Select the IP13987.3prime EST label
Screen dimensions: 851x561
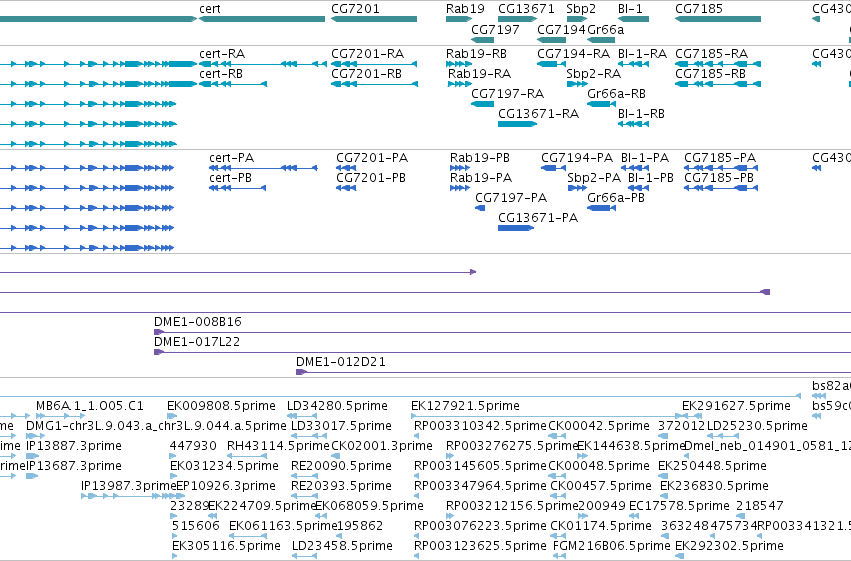coord(129,486)
